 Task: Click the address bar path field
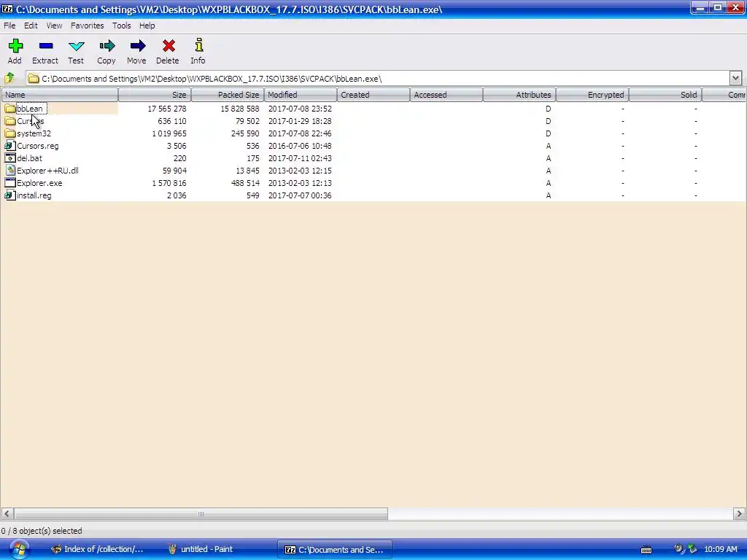[377, 78]
